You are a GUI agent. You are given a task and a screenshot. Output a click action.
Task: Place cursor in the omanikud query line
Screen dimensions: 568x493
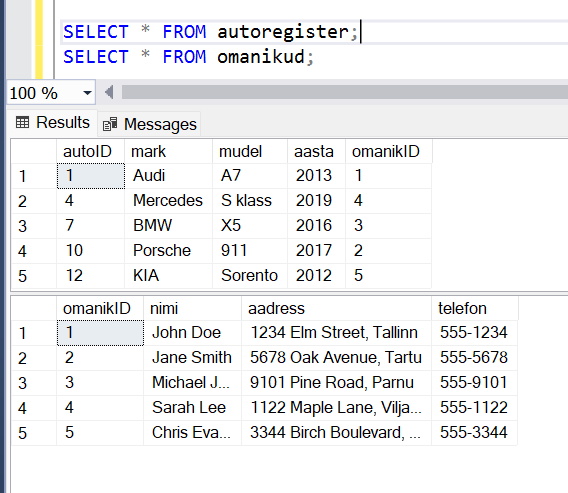tap(188, 57)
